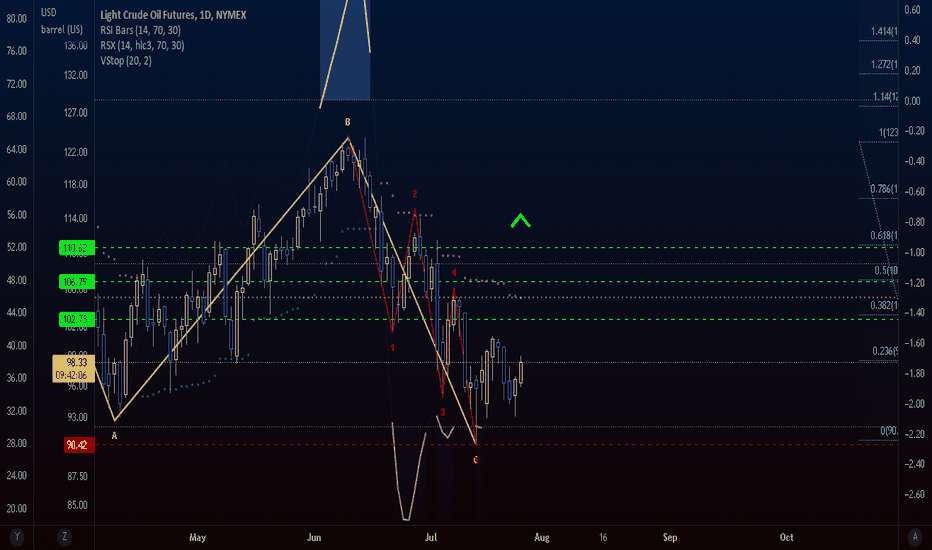Click the Z scale button at bottom
This screenshot has height=550, width=932.
pyautogui.click(x=64, y=537)
